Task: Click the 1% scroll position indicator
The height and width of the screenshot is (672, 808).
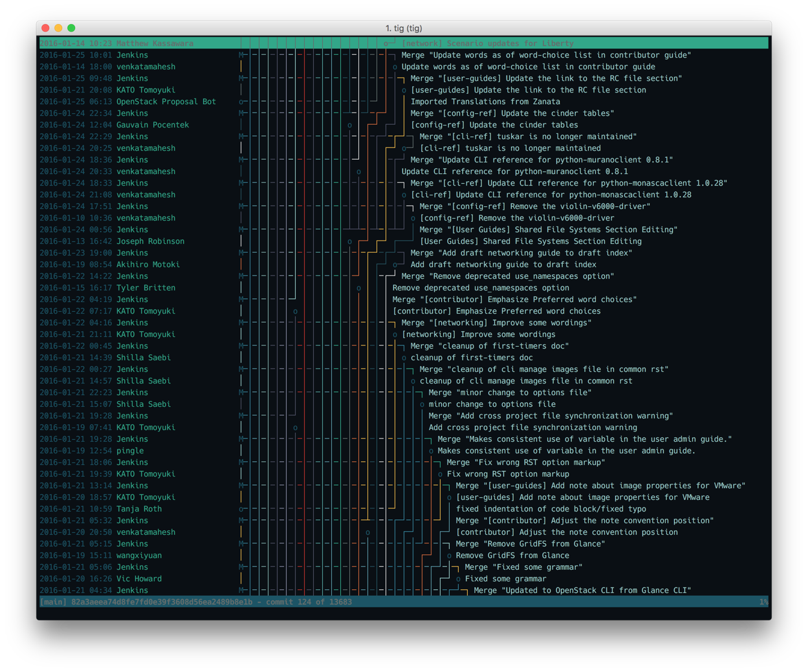Action: (x=763, y=602)
